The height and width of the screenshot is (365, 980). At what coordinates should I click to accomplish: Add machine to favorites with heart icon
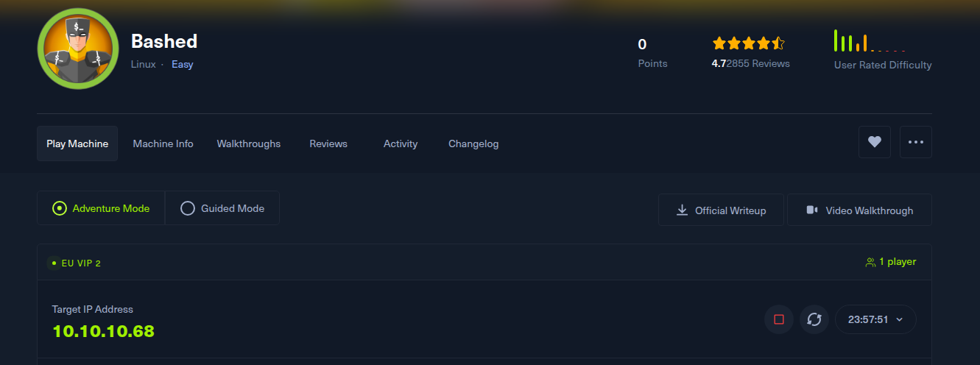(875, 142)
